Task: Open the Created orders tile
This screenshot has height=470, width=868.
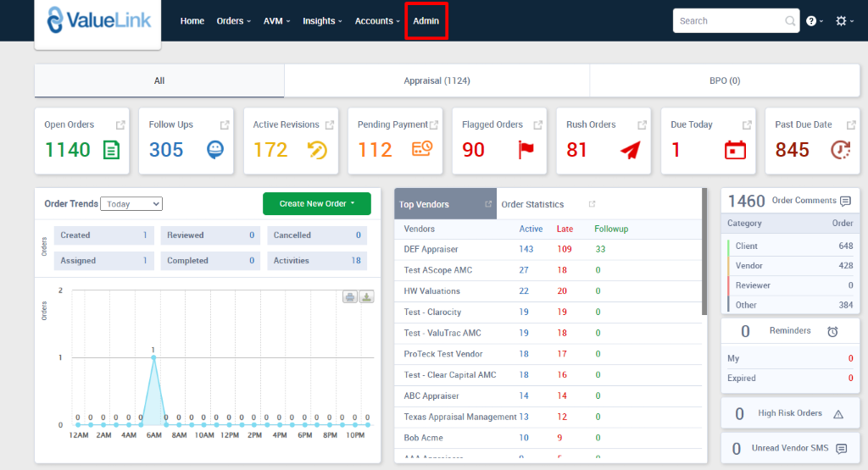Action: point(104,235)
